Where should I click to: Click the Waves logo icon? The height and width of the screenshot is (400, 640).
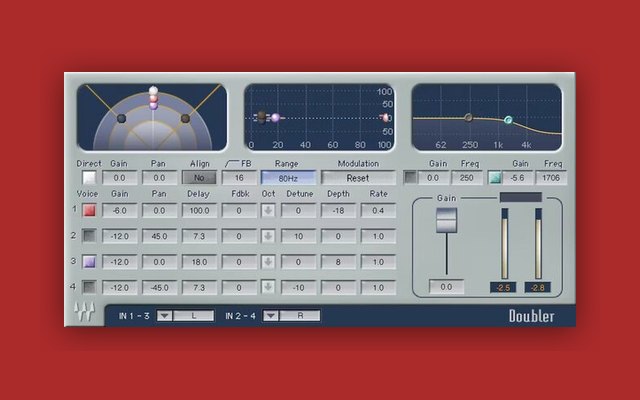pyautogui.click(x=84, y=312)
